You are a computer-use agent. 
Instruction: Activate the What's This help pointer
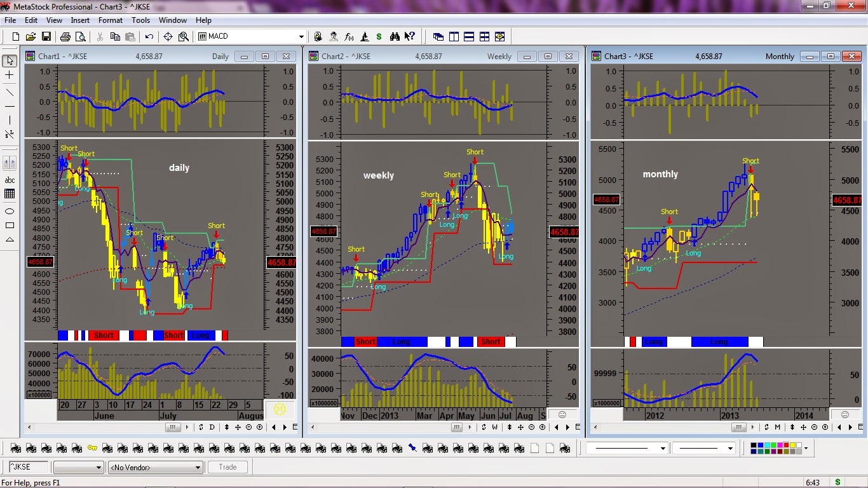tap(410, 36)
